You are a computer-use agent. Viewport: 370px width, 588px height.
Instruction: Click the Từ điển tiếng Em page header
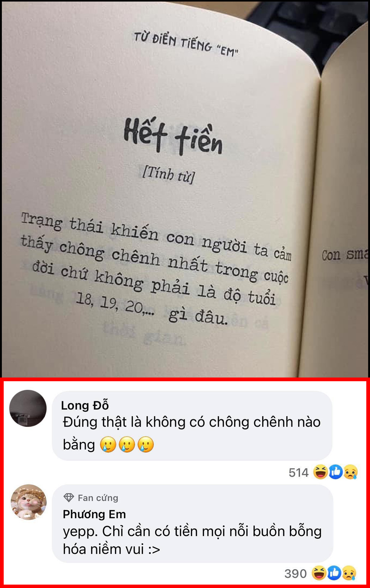pyautogui.click(x=186, y=44)
